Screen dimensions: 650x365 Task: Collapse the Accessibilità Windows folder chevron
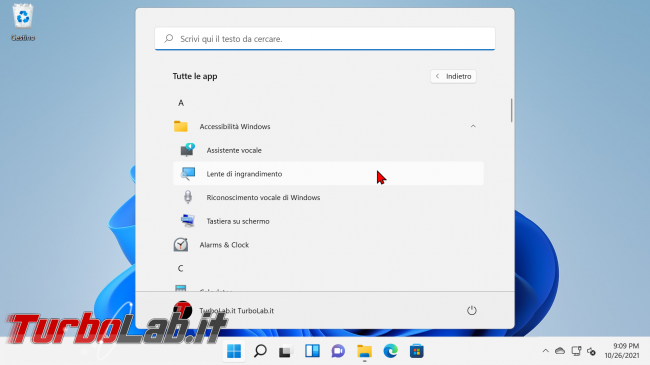click(473, 126)
